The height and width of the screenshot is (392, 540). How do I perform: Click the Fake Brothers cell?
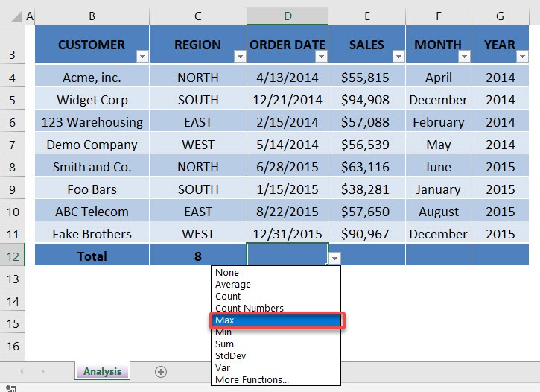pos(92,234)
